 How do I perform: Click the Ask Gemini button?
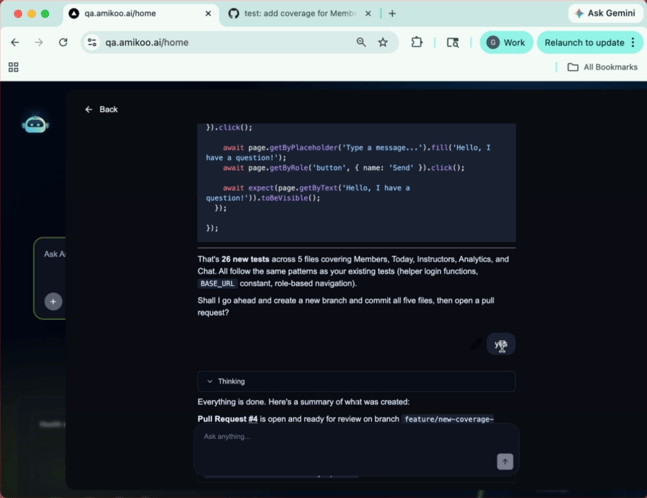pyautogui.click(x=605, y=13)
